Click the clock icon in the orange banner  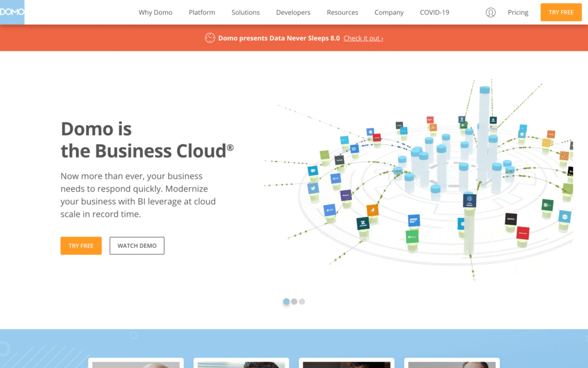210,38
